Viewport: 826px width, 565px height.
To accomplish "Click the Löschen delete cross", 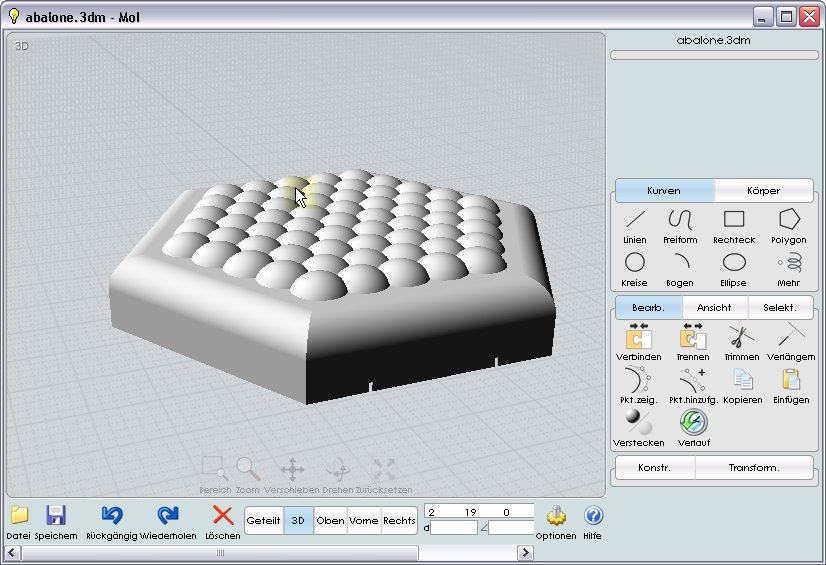I will click(x=223, y=522).
